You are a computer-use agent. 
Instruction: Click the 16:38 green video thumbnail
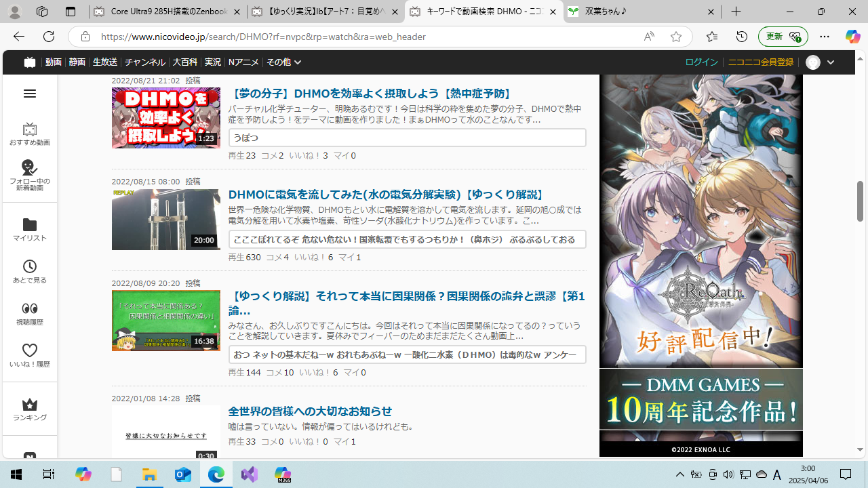165,321
